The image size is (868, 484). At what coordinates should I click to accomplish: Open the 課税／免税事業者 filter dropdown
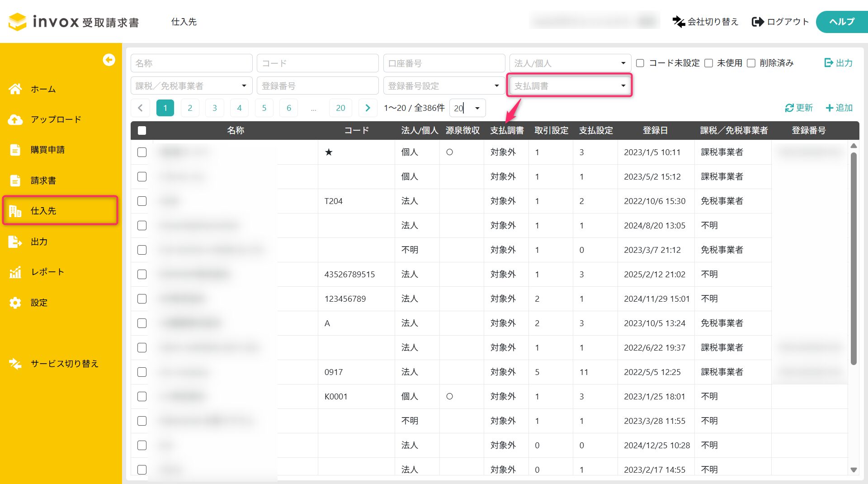pyautogui.click(x=191, y=85)
